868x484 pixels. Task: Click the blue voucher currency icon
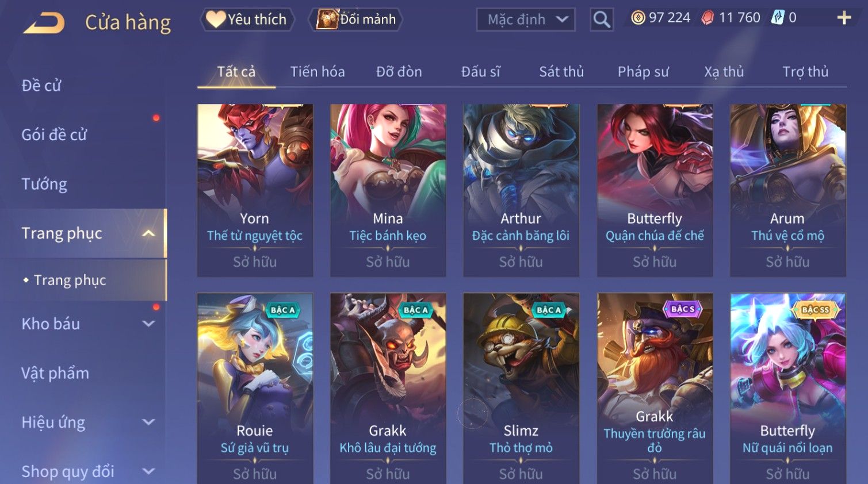click(x=778, y=18)
